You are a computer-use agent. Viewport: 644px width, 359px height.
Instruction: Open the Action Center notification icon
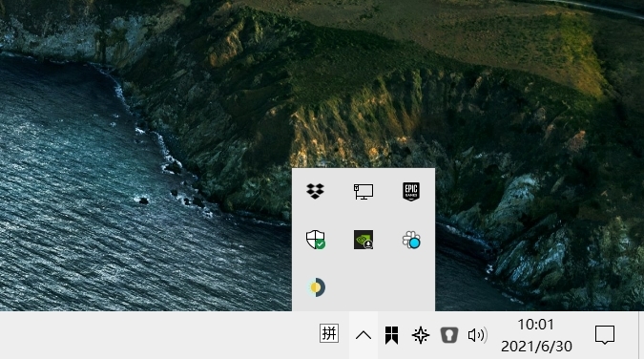coord(605,335)
